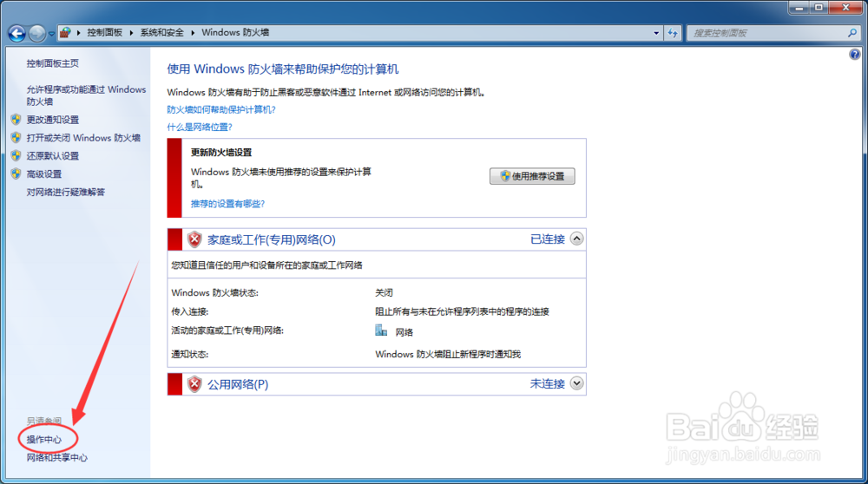
Task: Click the 关闭 firewall status value
Action: pos(384,292)
